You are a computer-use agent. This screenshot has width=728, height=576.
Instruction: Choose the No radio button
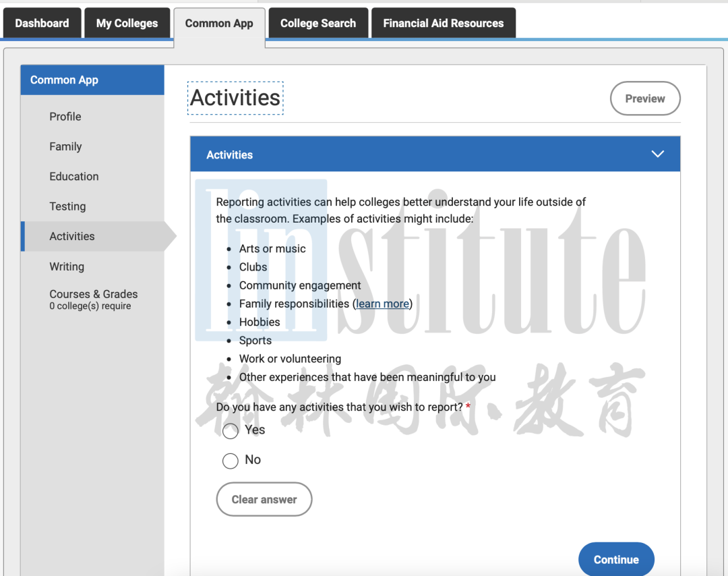point(231,461)
